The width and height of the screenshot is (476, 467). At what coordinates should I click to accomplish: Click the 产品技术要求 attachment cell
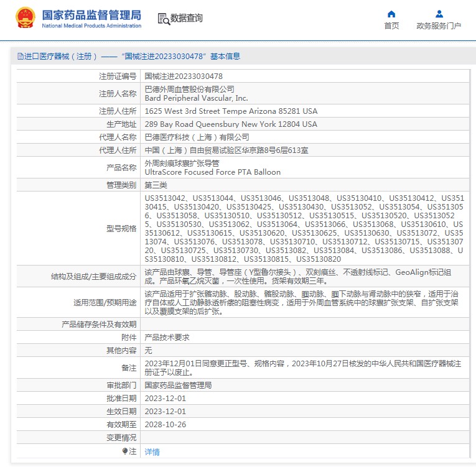pyautogui.click(x=167, y=337)
